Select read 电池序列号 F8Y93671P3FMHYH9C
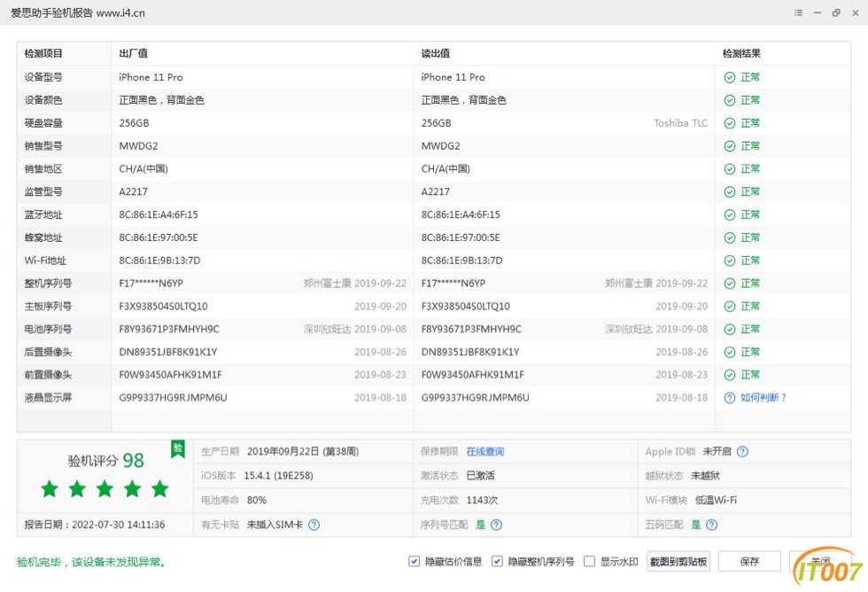The image size is (868, 592). coord(471,329)
